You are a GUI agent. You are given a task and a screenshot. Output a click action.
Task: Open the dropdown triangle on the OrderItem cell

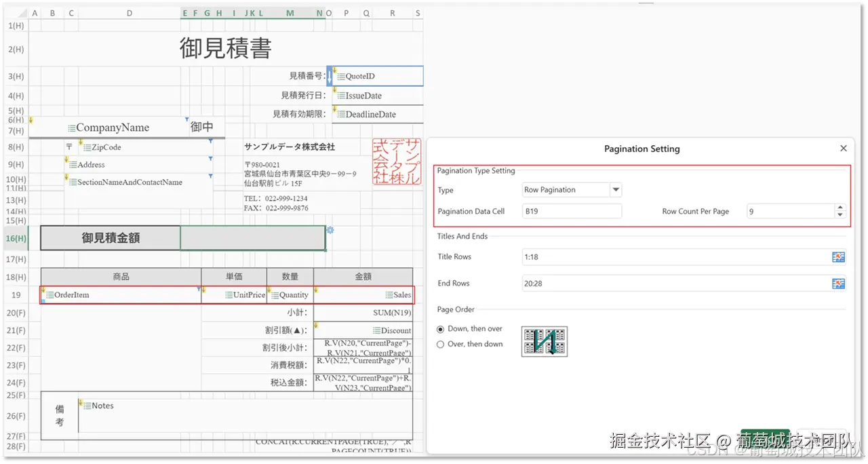coord(199,290)
